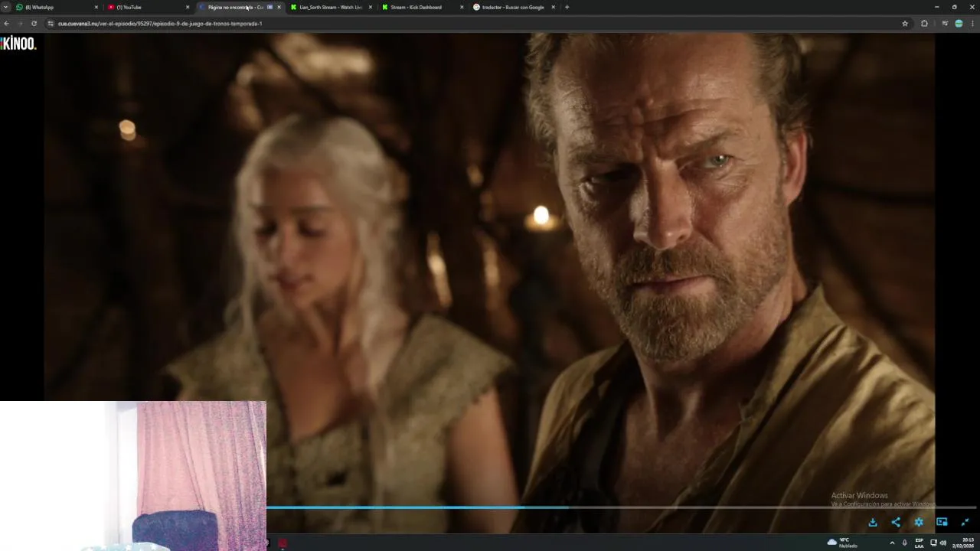Click the media indicator on 'Página no encontrada' tab
This screenshot has height=551, width=980.
click(269, 7)
